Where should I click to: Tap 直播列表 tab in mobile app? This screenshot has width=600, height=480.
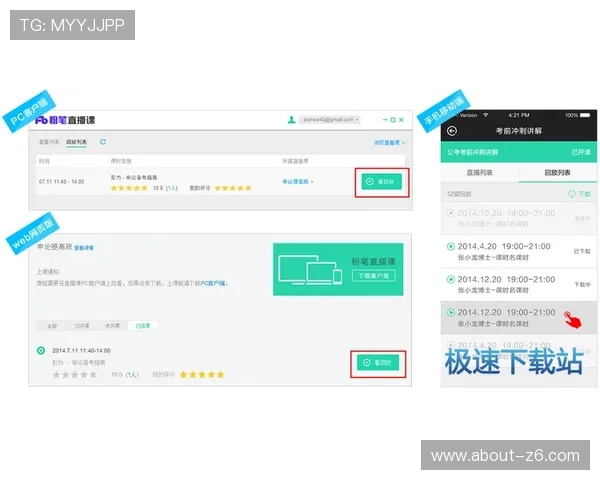pyautogui.click(x=479, y=173)
